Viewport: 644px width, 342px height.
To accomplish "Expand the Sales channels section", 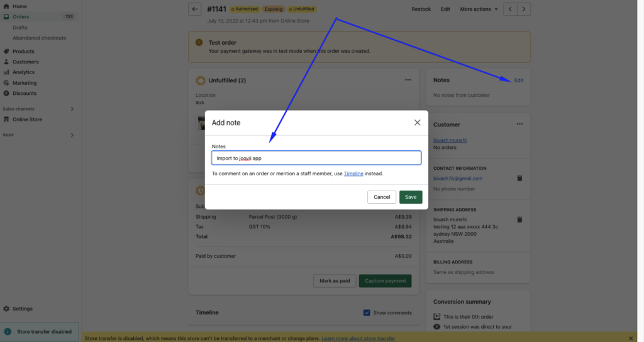I will (x=72, y=109).
